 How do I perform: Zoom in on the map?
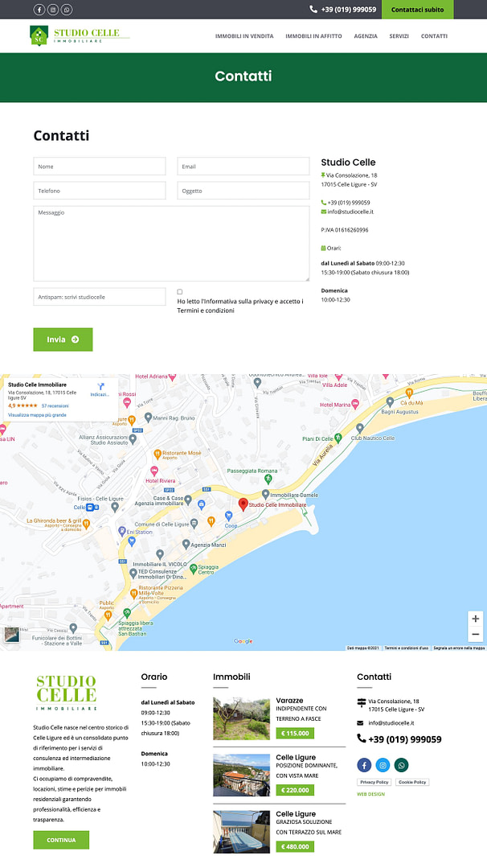pyautogui.click(x=476, y=619)
